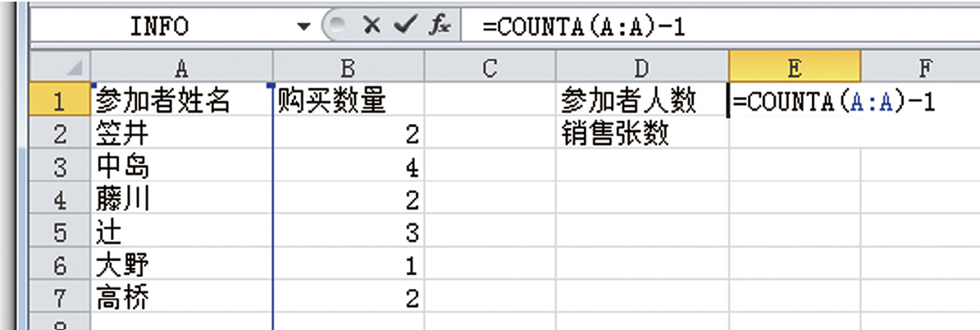Select row 1 header
980x330 pixels.
pos(58,102)
